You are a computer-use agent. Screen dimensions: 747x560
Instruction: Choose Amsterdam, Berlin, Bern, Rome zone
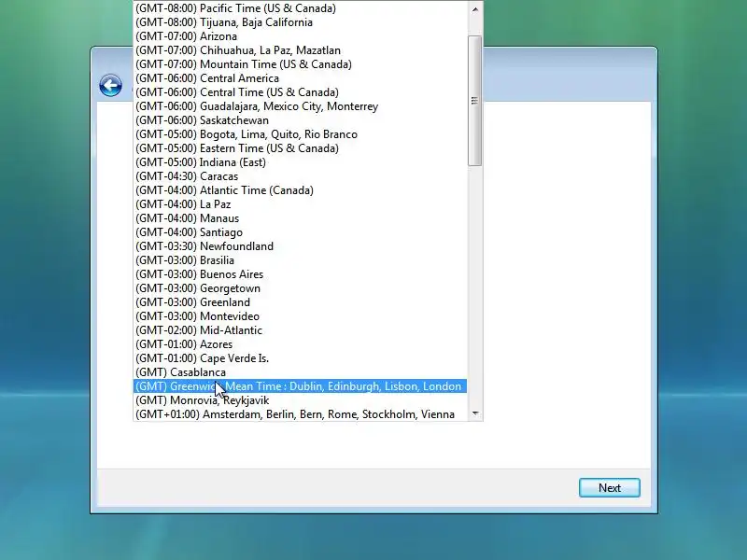300,414
